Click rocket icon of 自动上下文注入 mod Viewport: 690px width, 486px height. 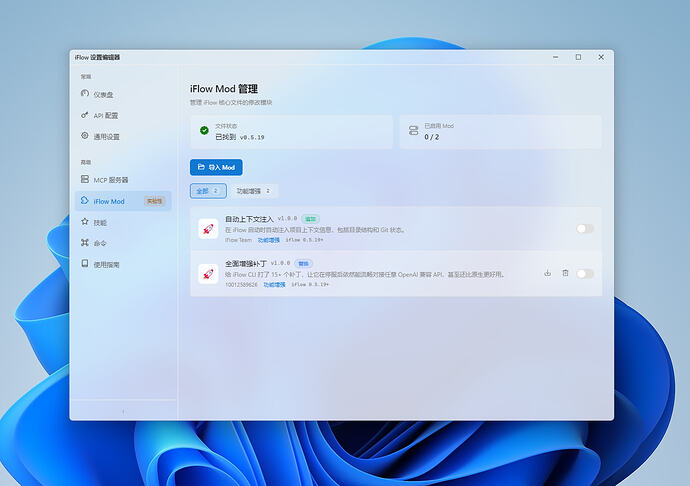(x=208, y=229)
